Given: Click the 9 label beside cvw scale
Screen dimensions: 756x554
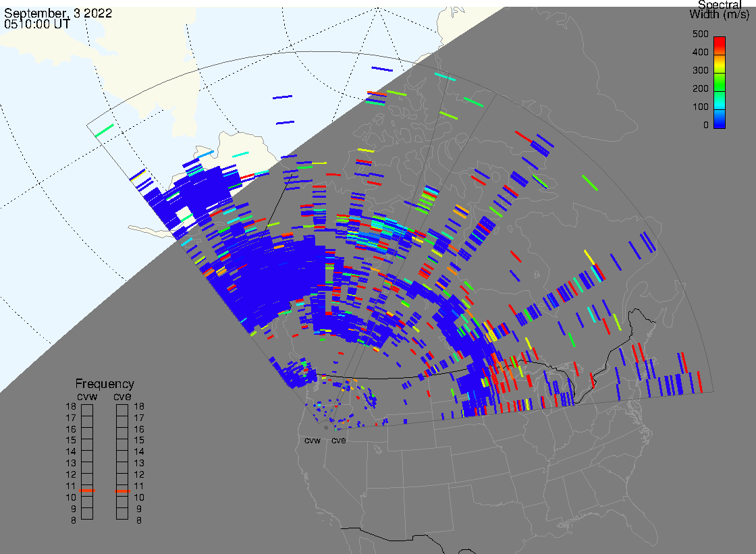Looking at the screenshot, I should point(74,509).
